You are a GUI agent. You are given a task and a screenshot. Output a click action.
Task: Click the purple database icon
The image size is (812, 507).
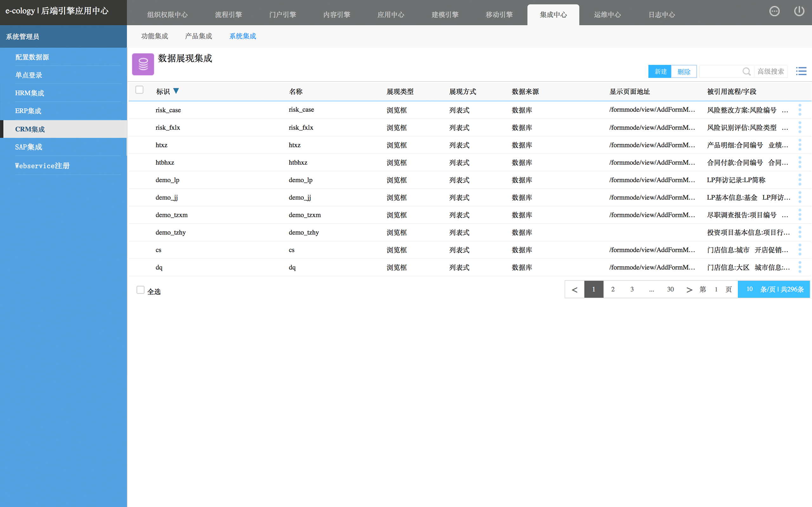pyautogui.click(x=143, y=64)
